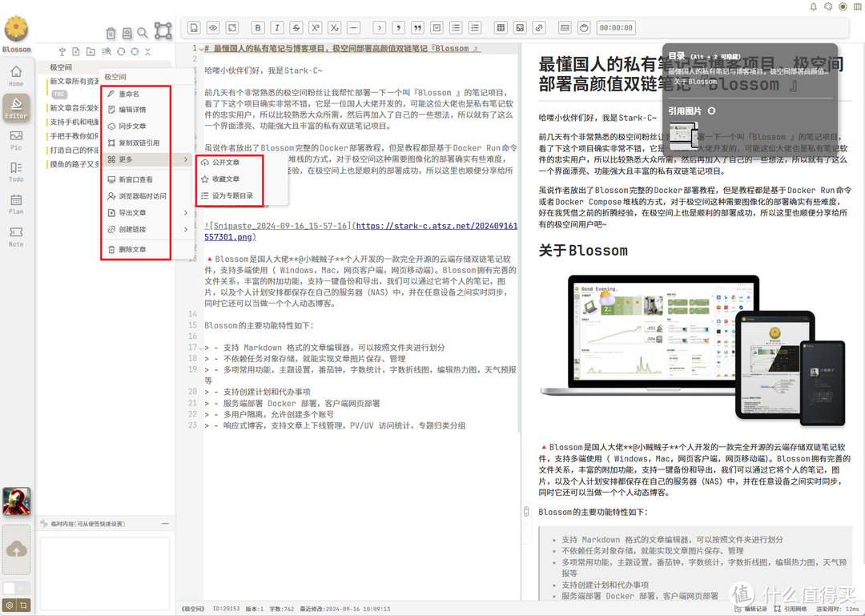This screenshot has height=616, width=865.
Task: Click the insert link toolbar icon
Action: pyautogui.click(x=539, y=28)
